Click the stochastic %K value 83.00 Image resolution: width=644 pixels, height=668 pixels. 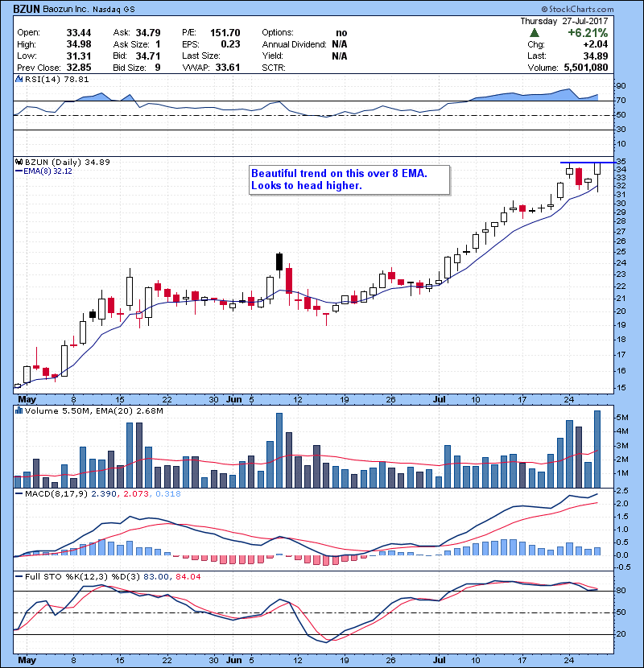click(x=156, y=577)
